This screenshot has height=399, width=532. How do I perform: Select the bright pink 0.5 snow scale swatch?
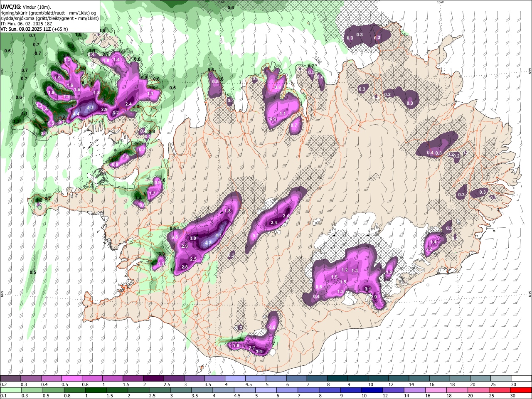pyautogui.click(x=71, y=379)
